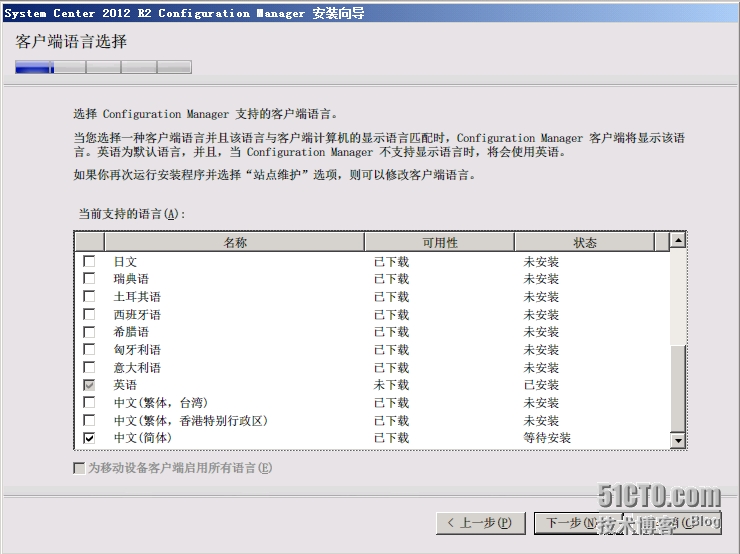The height and width of the screenshot is (554, 740).
Task: Select the 瑞典语 row name
Action: [x=131, y=279]
